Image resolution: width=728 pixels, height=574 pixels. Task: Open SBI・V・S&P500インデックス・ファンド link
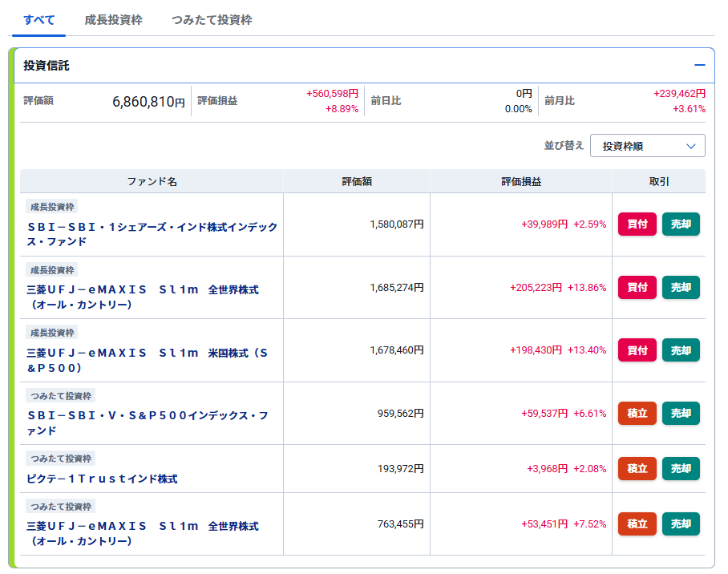click(x=148, y=423)
